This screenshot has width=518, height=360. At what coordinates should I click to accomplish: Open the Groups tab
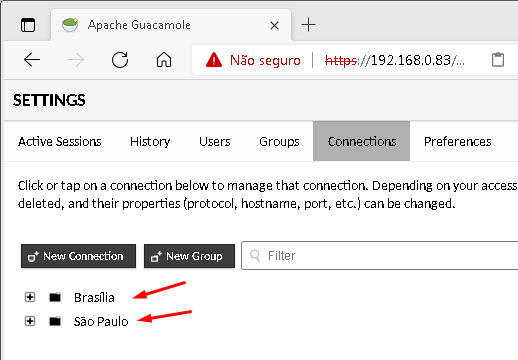(x=279, y=141)
